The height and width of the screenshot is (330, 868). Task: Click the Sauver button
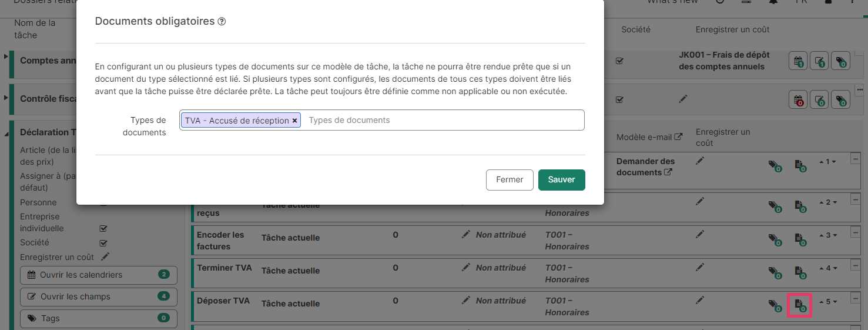562,180
